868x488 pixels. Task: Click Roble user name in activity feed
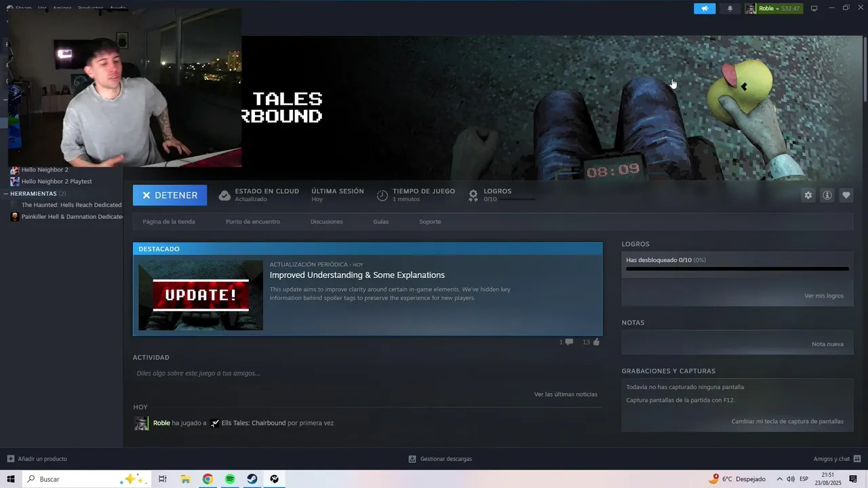coord(161,423)
